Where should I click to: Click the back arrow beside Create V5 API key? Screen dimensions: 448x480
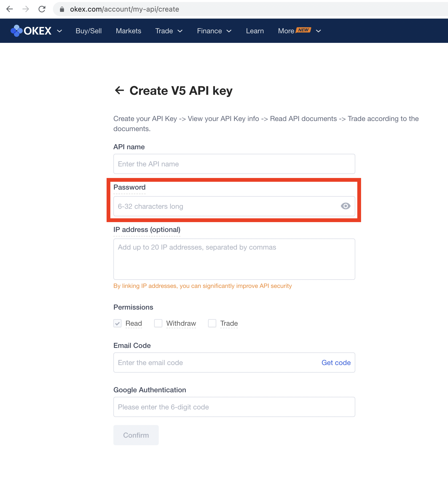pyautogui.click(x=119, y=91)
